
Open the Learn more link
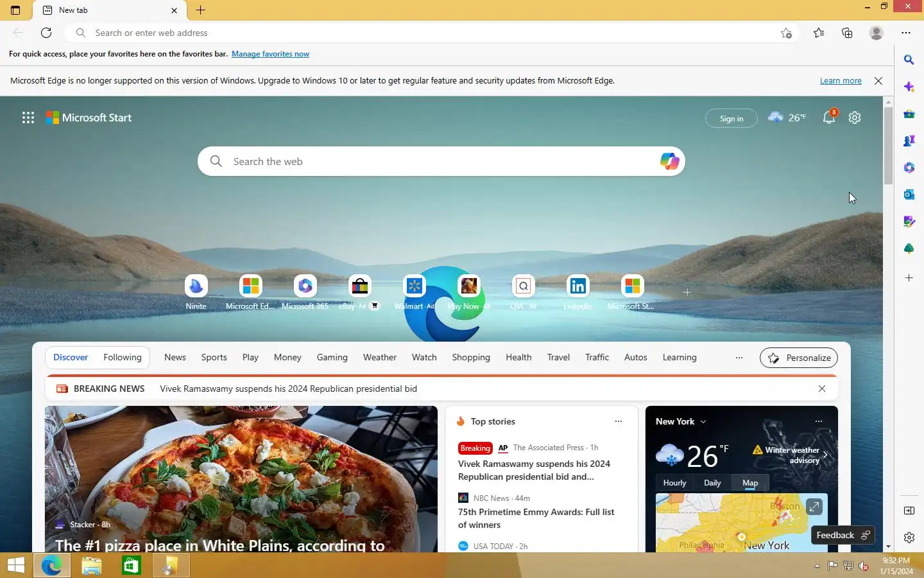[841, 81]
